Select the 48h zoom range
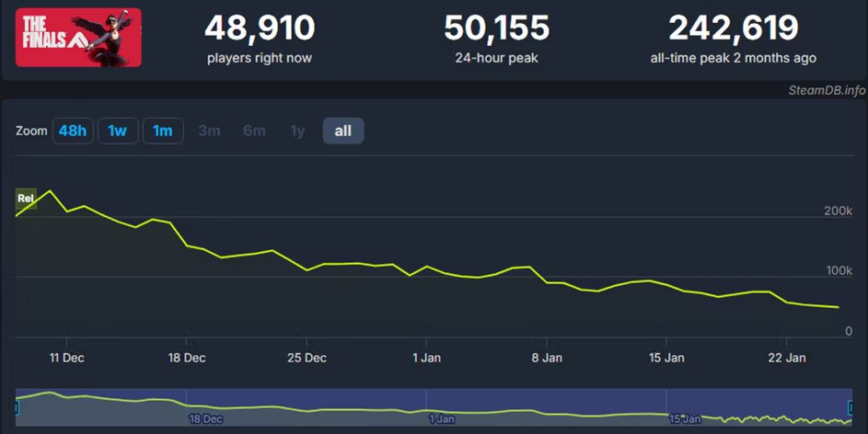The width and height of the screenshot is (868, 434). [x=73, y=131]
